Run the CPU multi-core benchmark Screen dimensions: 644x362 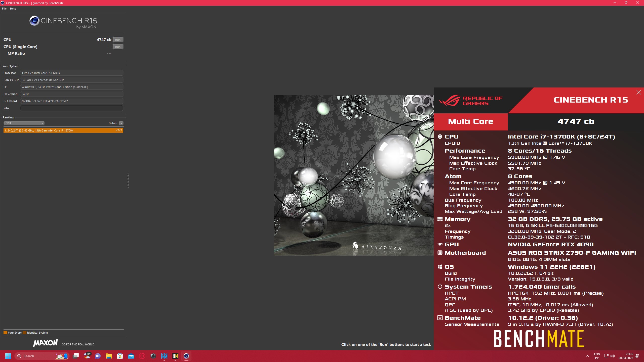click(118, 40)
